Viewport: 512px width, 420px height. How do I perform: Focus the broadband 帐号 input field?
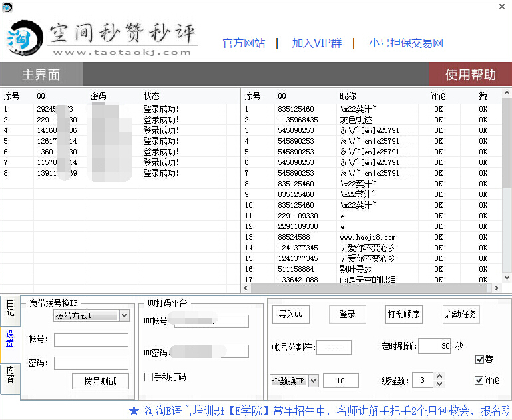[91, 339]
